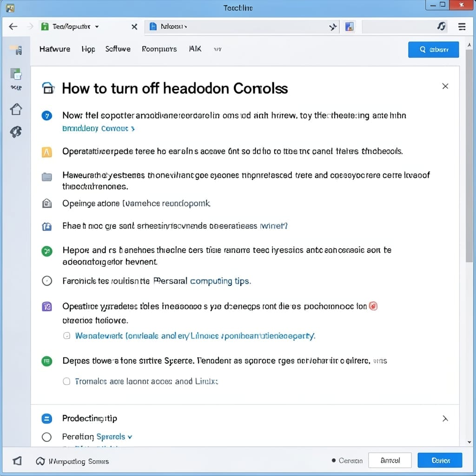The width and height of the screenshot is (476, 476).
Task: Open the hamburger menu at top right
Action: pyautogui.click(x=462, y=26)
